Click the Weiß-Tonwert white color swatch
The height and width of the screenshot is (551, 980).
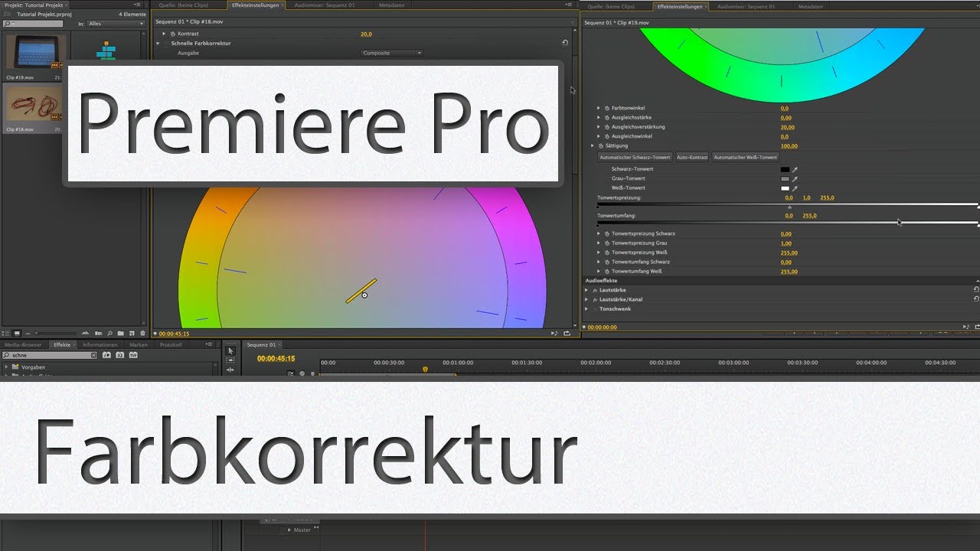785,188
